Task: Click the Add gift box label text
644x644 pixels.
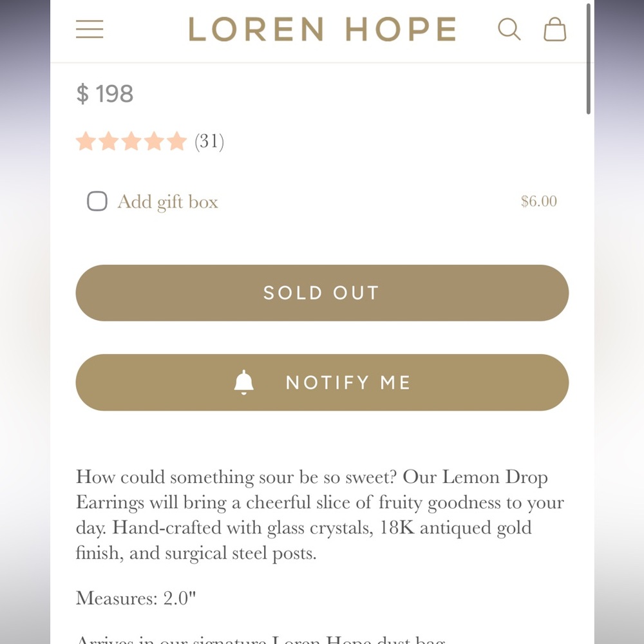Action: click(x=167, y=202)
